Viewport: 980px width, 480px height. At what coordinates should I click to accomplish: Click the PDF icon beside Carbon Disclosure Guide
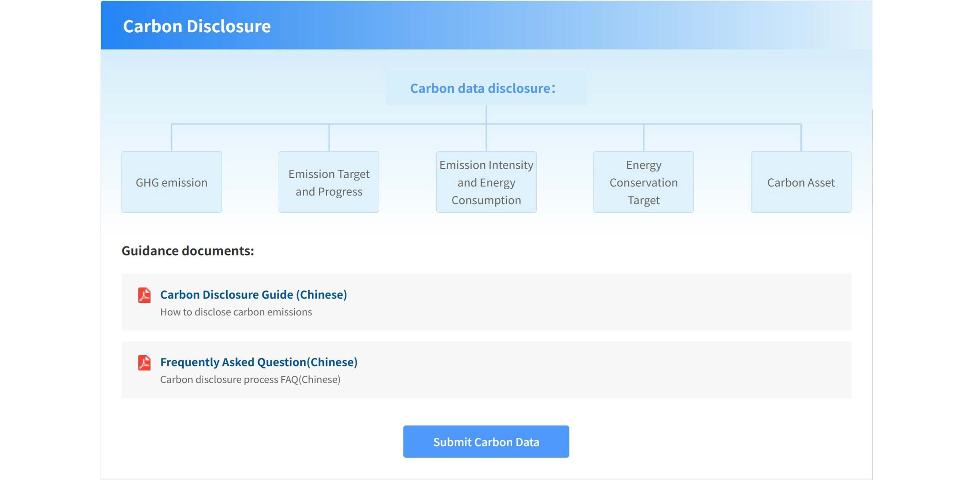tap(144, 295)
